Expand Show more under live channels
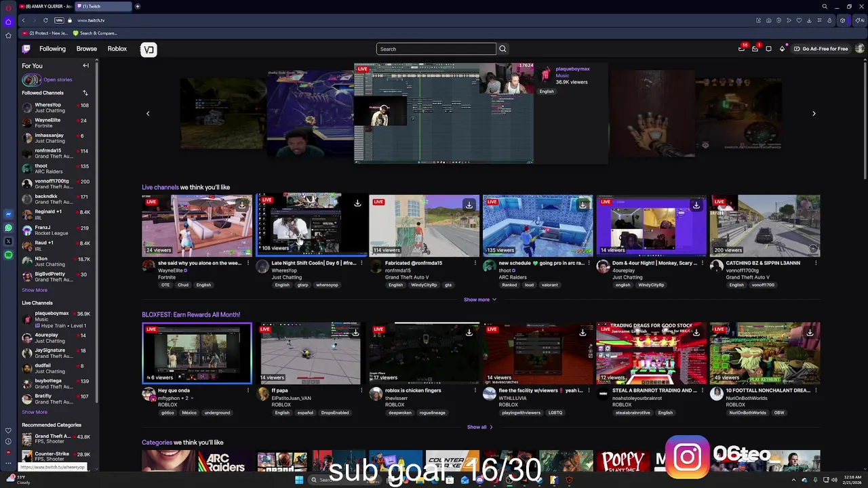This screenshot has height=488, width=868. (480, 300)
